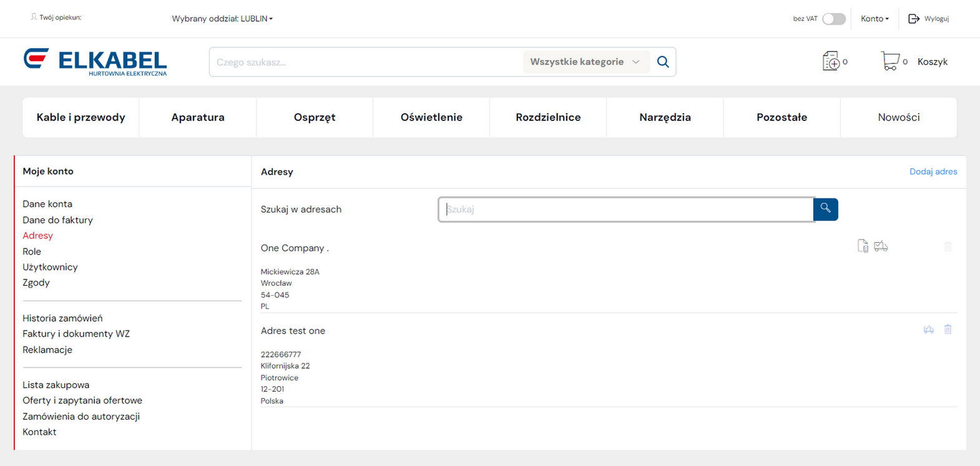Open Faktury i dokumenty WZ page

[x=76, y=334]
